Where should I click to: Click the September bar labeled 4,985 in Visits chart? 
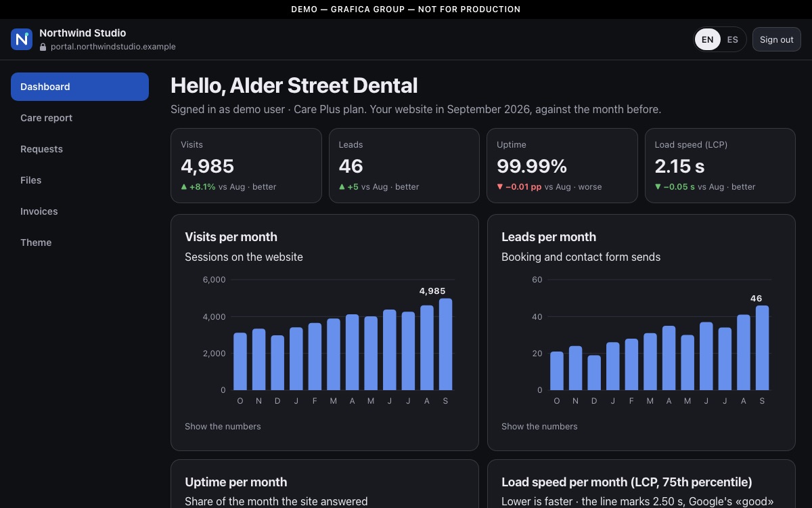coord(445,344)
